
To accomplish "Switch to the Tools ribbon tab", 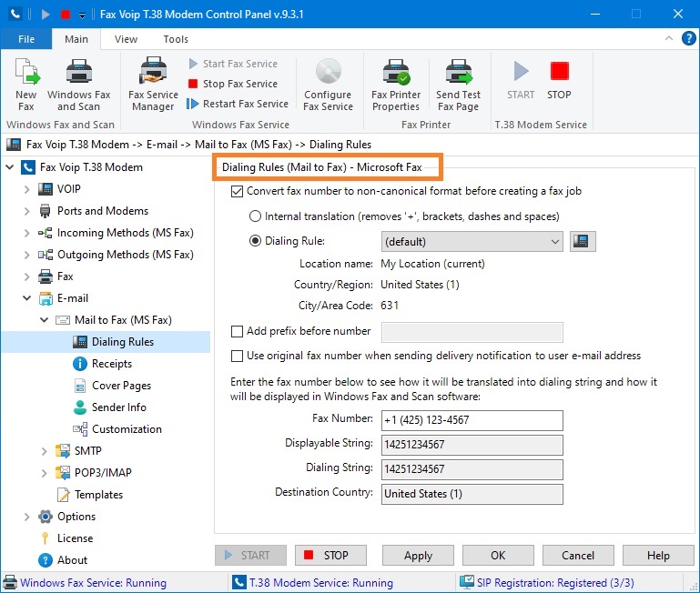I will point(176,39).
